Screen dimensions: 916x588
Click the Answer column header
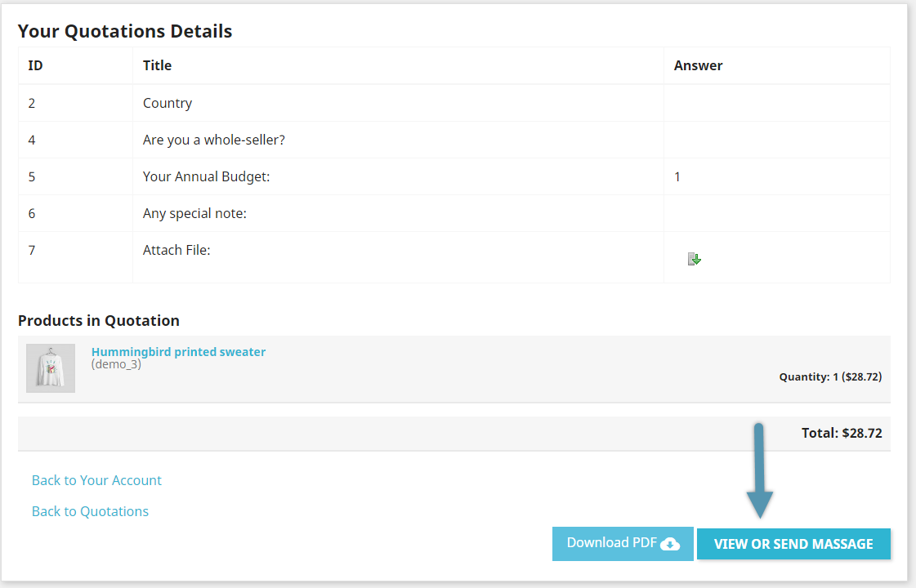[x=698, y=65]
